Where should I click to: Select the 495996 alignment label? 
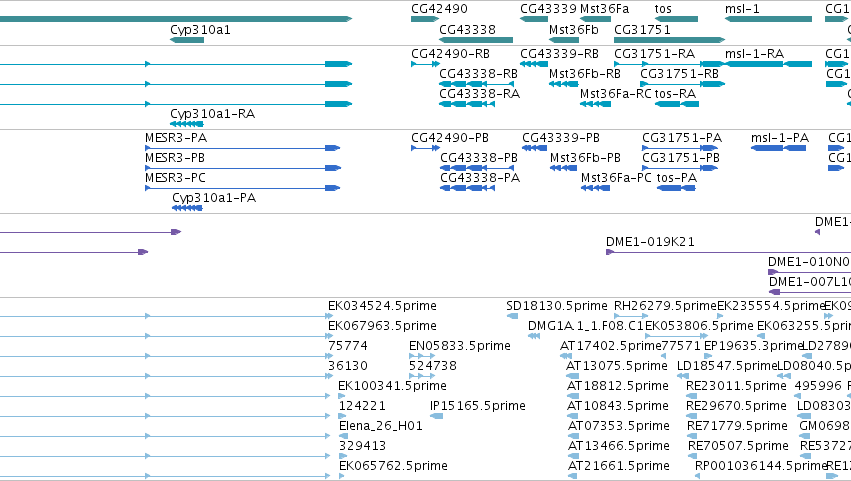point(818,386)
